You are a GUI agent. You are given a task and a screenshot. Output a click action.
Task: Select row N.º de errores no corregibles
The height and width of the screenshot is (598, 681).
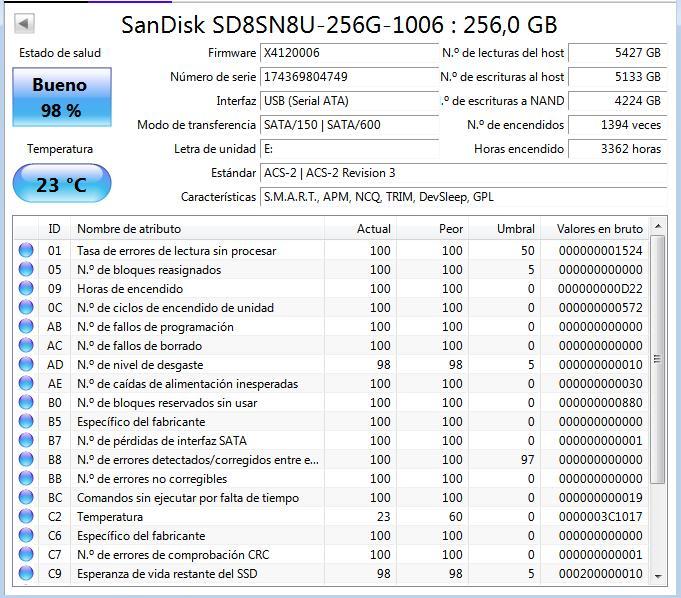point(332,479)
